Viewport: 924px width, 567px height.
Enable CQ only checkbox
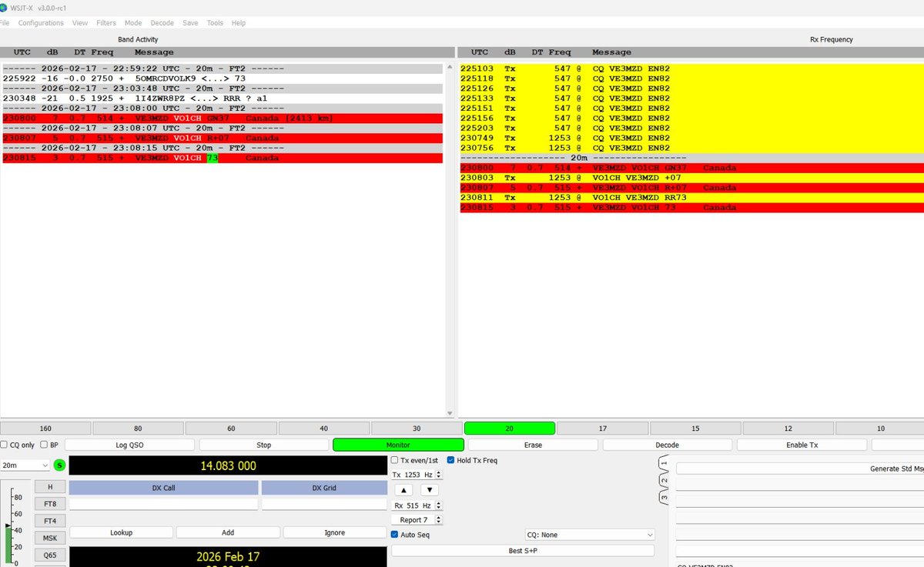(x=4, y=445)
